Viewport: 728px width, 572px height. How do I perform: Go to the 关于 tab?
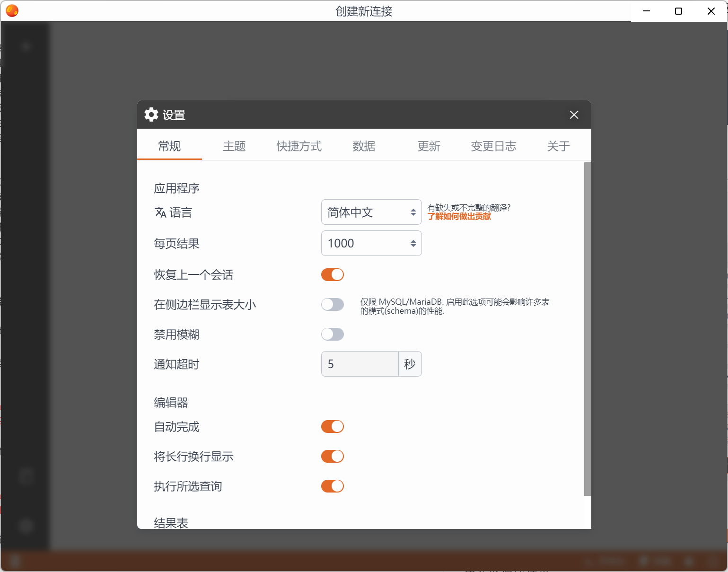coord(559,146)
